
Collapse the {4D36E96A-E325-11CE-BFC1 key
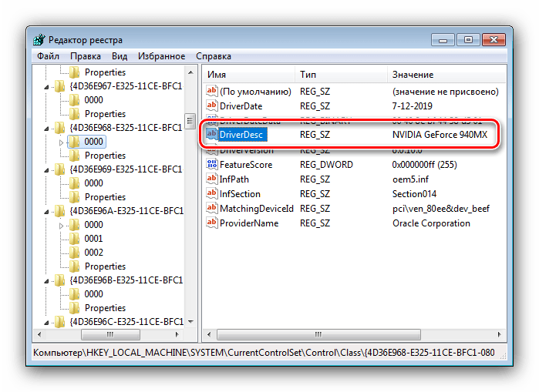[46, 212]
